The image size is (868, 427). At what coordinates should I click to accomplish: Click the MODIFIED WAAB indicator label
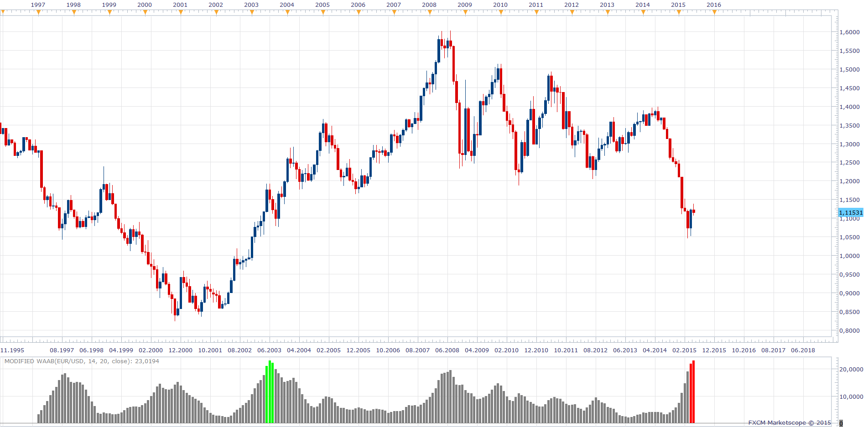pyautogui.click(x=82, y=361)
